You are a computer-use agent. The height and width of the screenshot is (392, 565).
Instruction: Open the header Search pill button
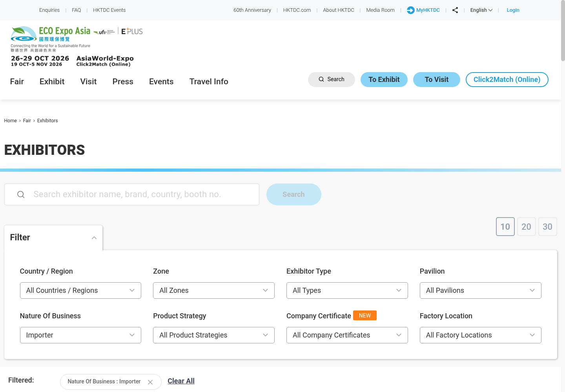pyautogui.click(x=332, y=80)
